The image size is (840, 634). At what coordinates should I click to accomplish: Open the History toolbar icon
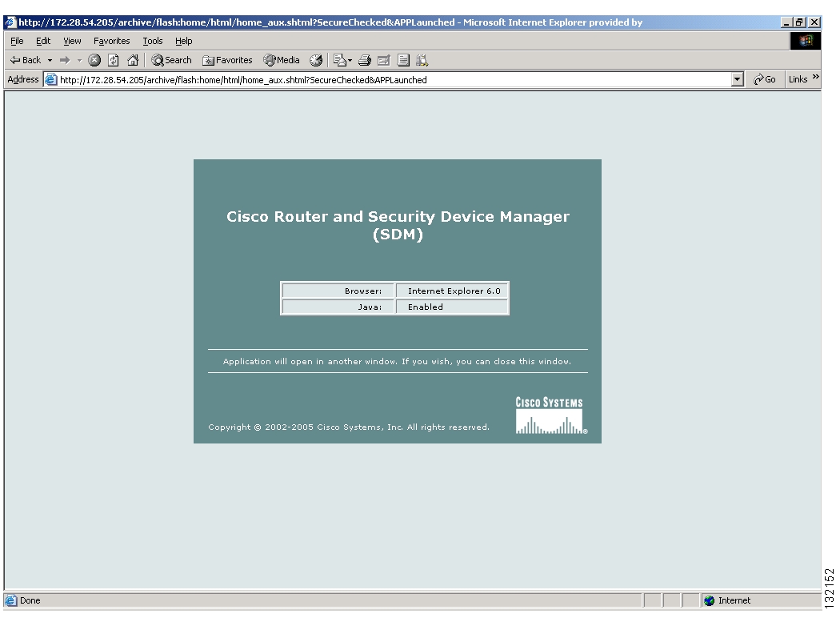click(x=315, y=60)
